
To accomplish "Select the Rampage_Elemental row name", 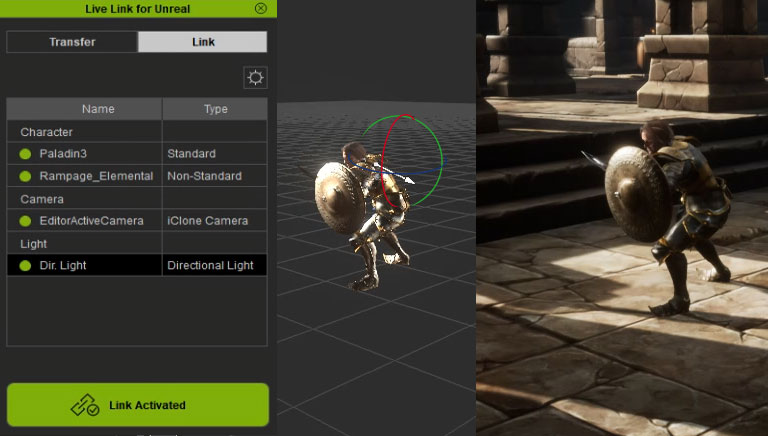I will (96, 176).
